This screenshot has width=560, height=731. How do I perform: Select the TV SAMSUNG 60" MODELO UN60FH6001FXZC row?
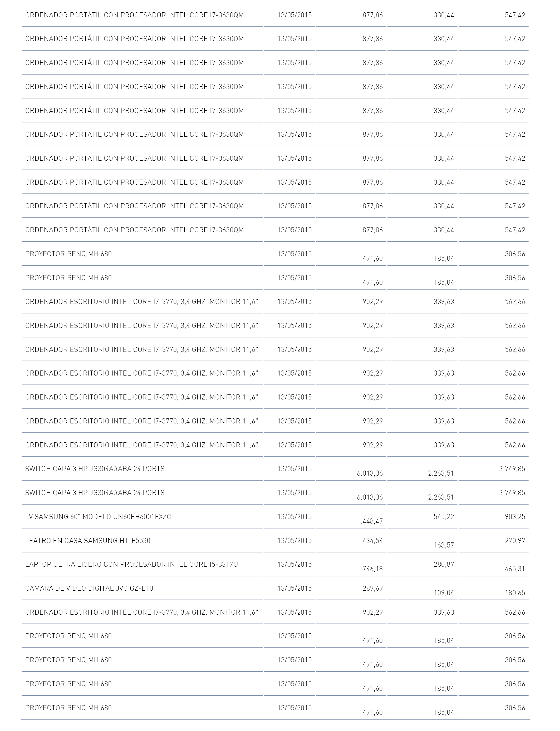tap(275, 517)
